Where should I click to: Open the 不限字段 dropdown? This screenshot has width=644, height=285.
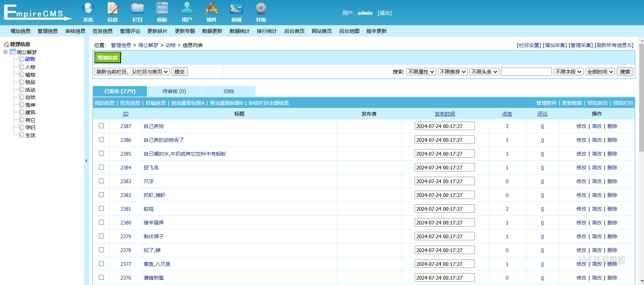(x=568, y=72)
